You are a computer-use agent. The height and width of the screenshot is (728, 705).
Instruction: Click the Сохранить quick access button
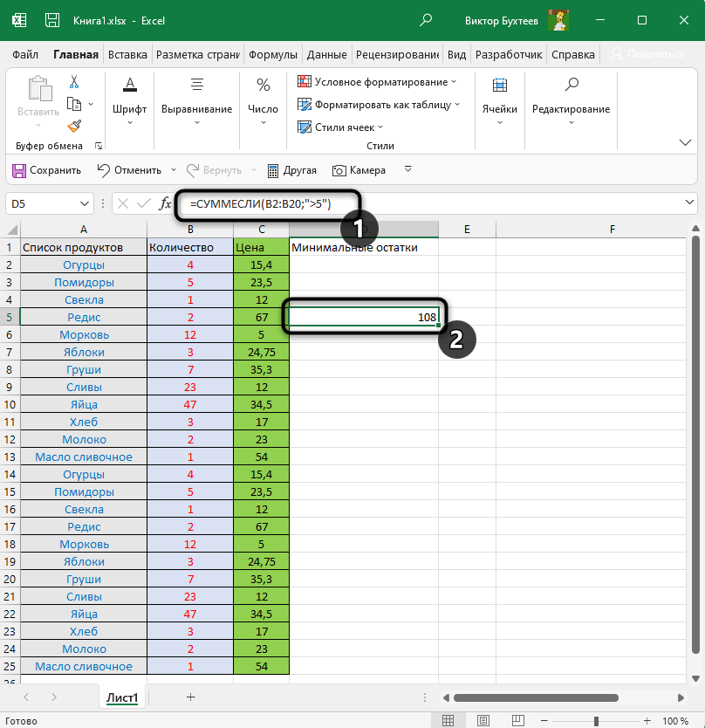[x=47, y=170]
